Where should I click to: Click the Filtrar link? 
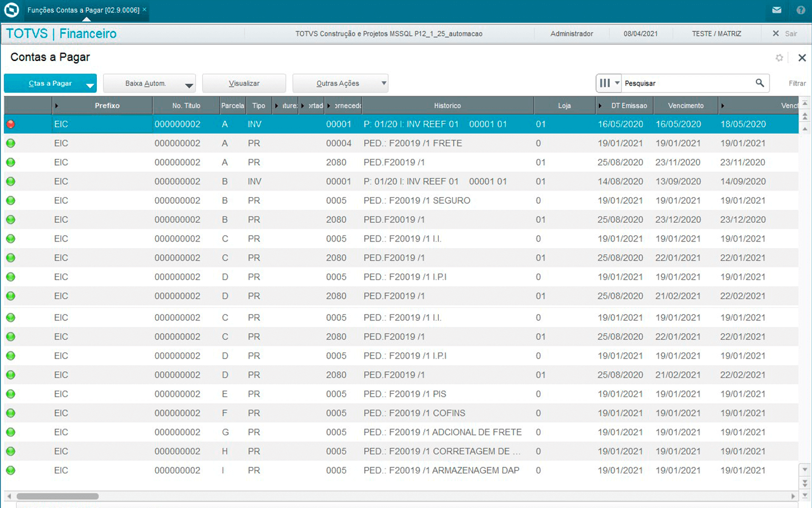click(x=797, y=84)
